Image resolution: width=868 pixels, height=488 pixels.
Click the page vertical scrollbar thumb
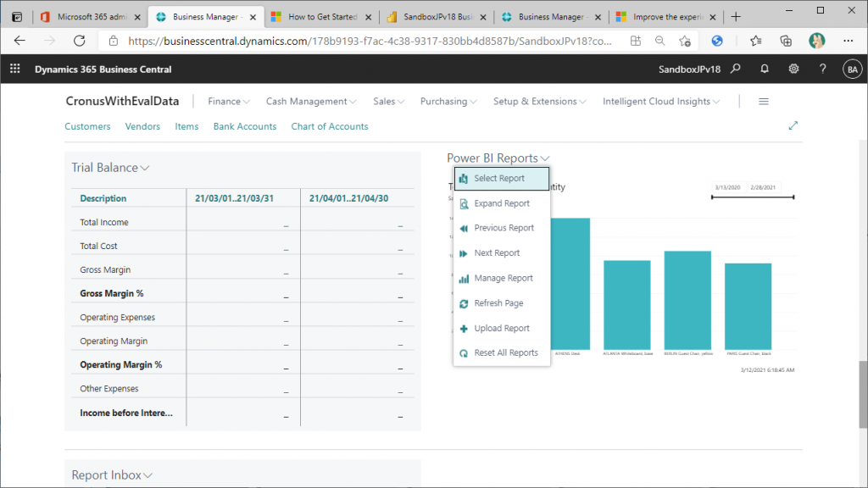pyautogui.click(x=863, y=394)
